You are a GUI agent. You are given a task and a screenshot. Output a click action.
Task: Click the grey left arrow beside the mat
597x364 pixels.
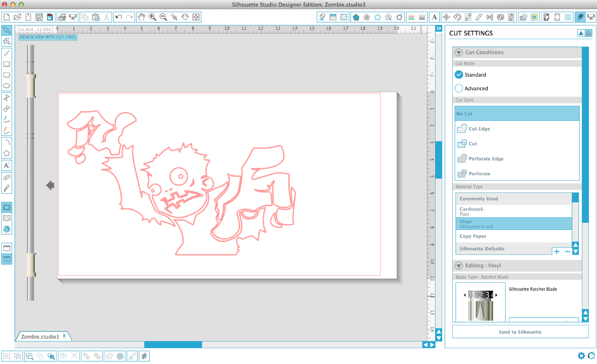pos(50,185)
